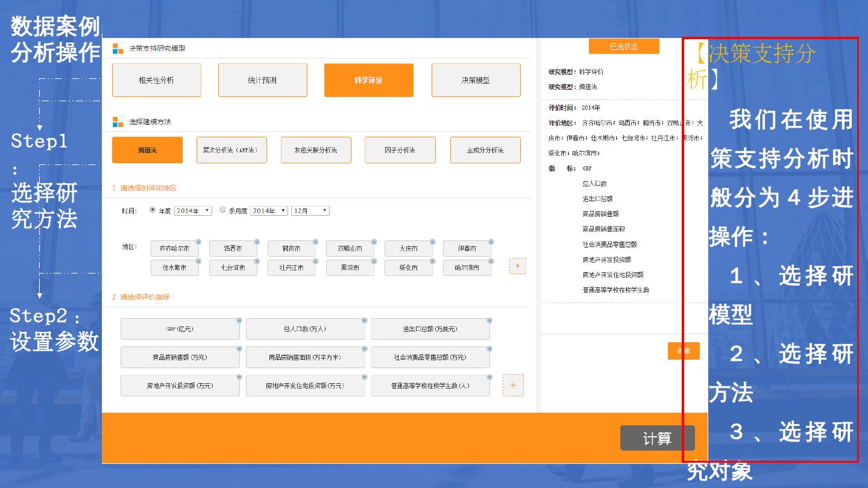868x488 pixels.
Task: Select the 年度 radio button
Action: (152, 210)
